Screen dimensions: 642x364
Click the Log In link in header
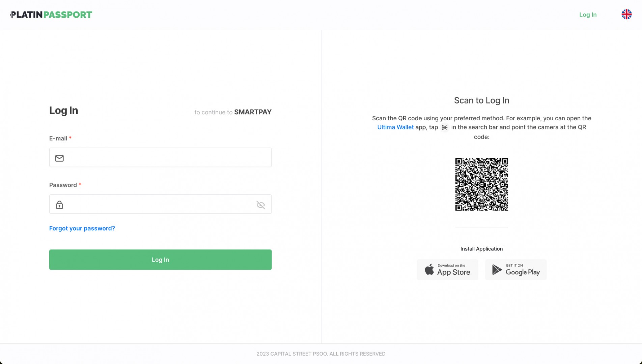[x=588, y=14]
